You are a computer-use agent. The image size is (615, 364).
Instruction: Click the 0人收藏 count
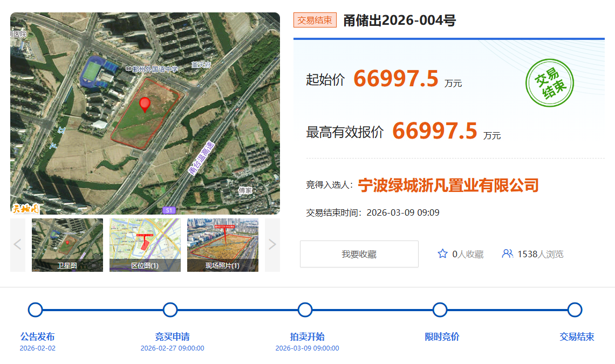pos(468,254)
